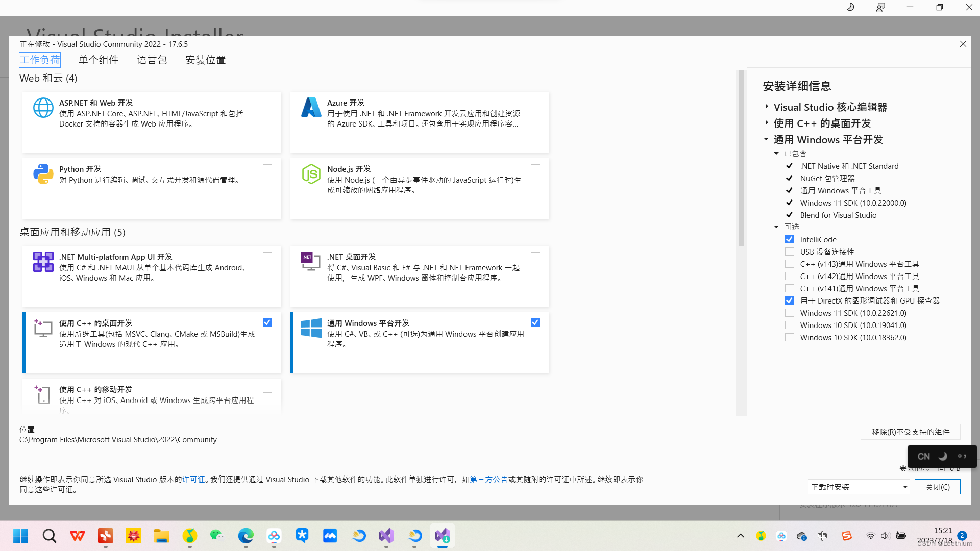This screenshot has height=551, width=980.
Task: Enable Python development workload checkbox
Action: 267,168
